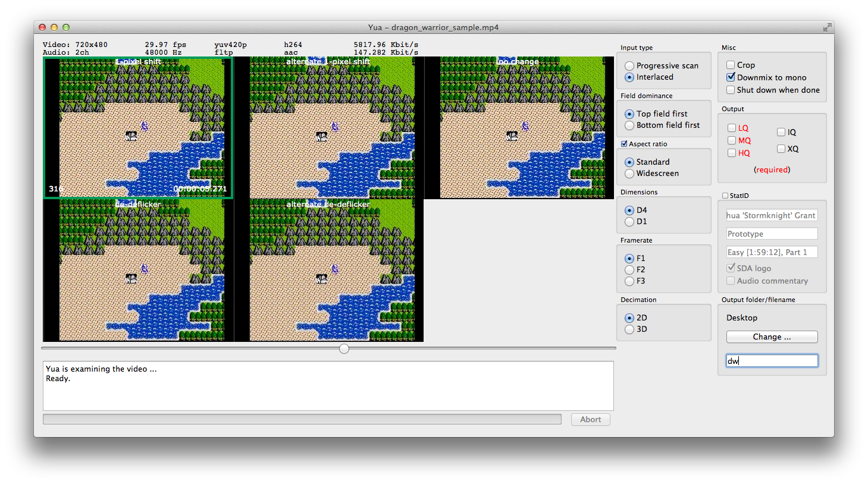
Task: Select D1 dimensions option
Action: pyautogui.click(x=629, y=222)
